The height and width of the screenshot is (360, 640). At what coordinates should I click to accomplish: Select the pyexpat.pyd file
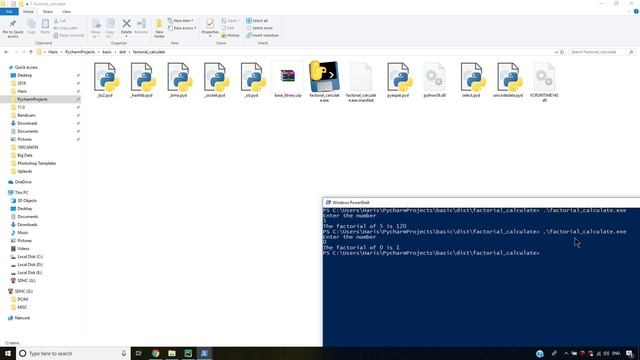click(398, 80)
